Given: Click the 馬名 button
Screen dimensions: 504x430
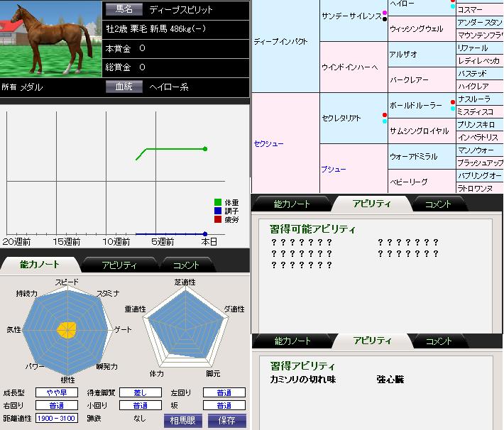Looking at the screenshot, I should coord(124,9).
